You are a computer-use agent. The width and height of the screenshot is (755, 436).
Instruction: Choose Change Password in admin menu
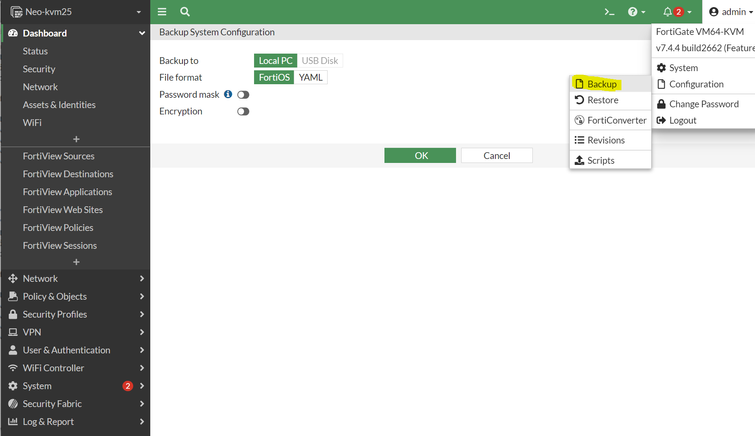703,104
